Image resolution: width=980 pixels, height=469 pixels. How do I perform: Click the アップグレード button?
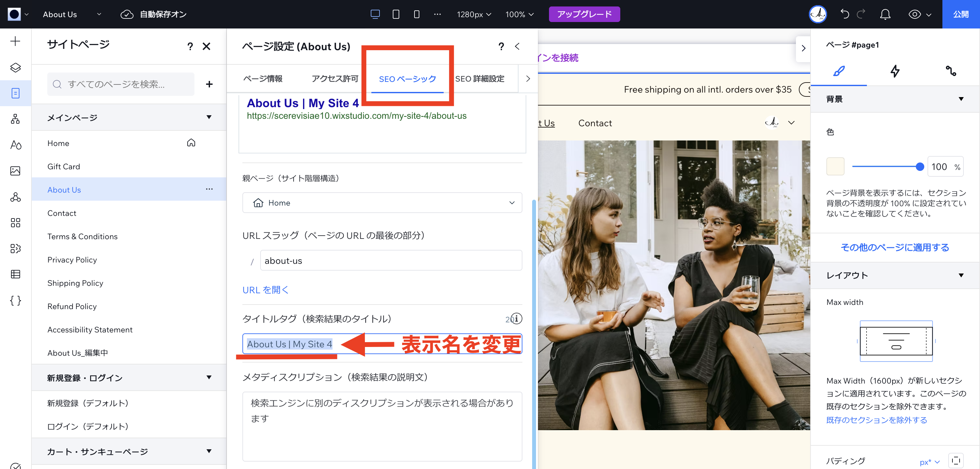click(584, 15)
